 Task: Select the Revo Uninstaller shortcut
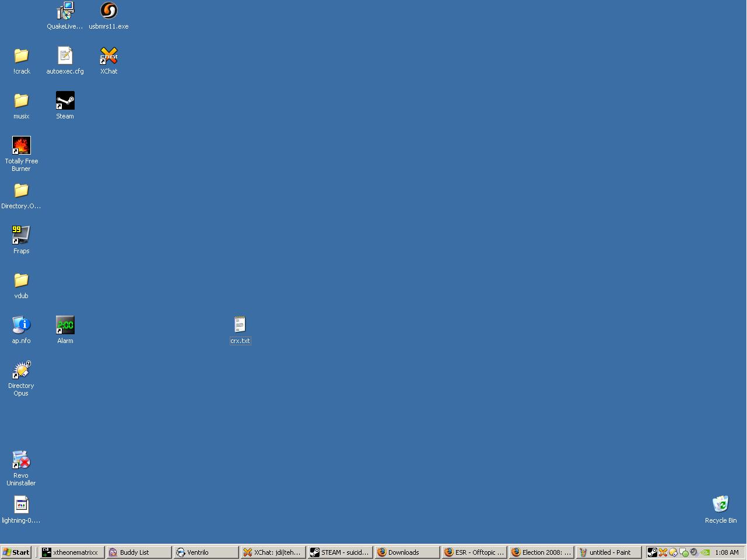coord(21,460)
